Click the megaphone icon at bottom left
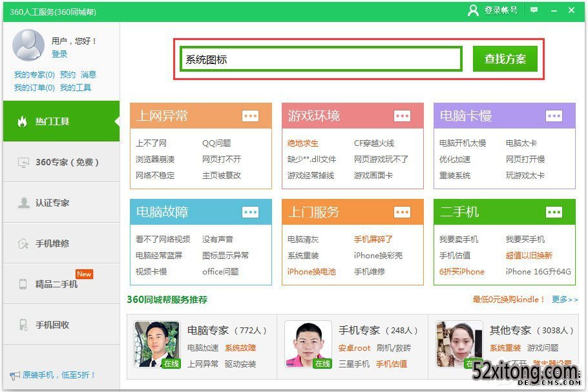This screenshot has height=392, width=588. (15, 375)
